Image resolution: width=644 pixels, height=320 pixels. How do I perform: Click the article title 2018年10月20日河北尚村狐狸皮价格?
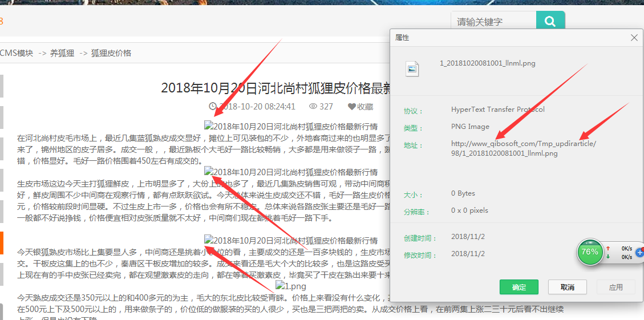click(x=275, y=87)
